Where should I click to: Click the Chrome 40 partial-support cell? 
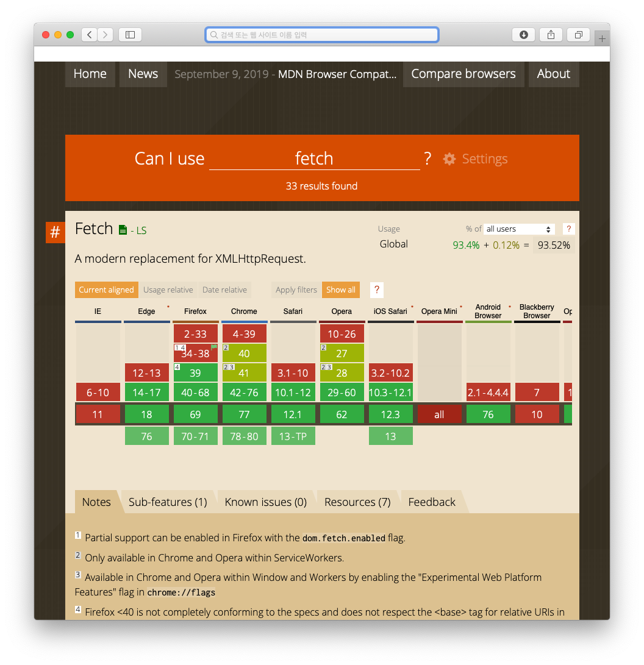[x=245, y=354]
